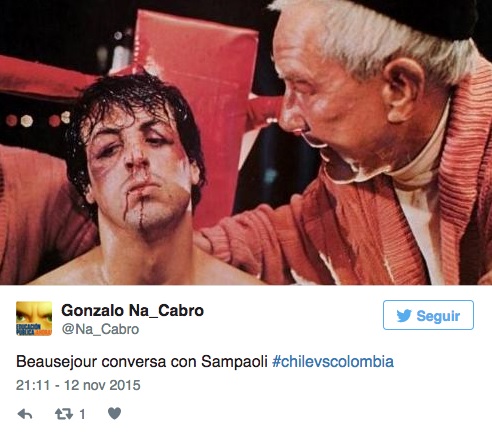The height and width of the screenshot is (432, 492).
Task: Select the 12 nov 2015 date
Action: pos(102,385)
